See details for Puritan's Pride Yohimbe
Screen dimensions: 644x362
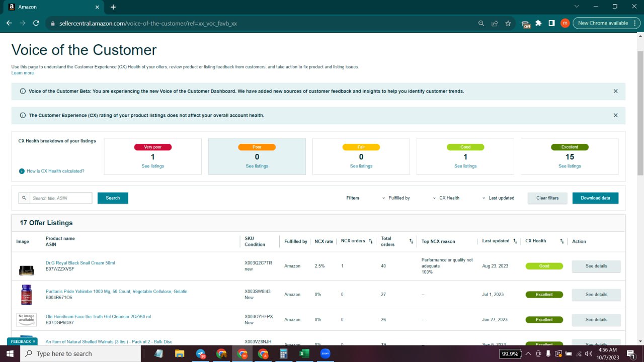(x=596, y=295)
